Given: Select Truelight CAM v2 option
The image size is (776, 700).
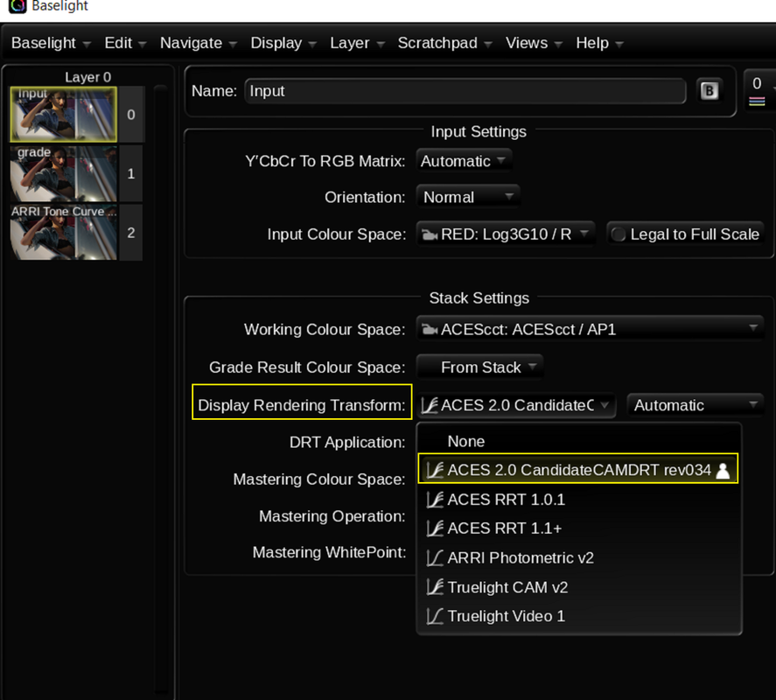Looking at the screenshot, I should point(579,588).
